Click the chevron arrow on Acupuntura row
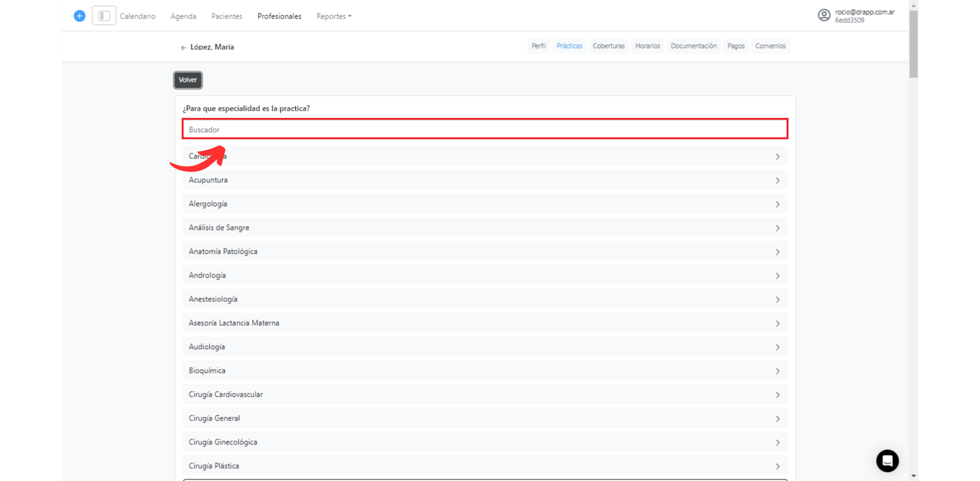Screen dimensions: 980x481 [x=778, y=180]
